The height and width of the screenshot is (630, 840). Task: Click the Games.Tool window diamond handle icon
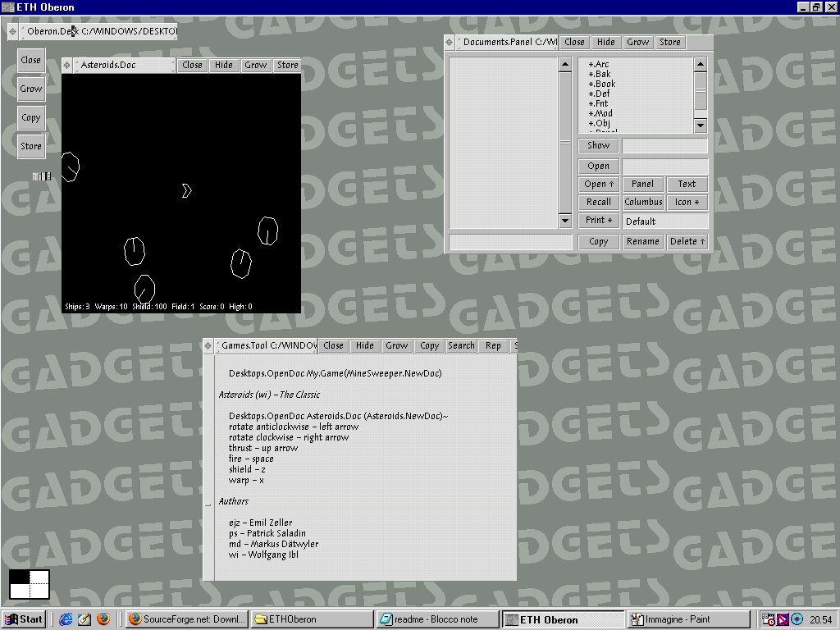pyautogui.click(x=208, y=345)
